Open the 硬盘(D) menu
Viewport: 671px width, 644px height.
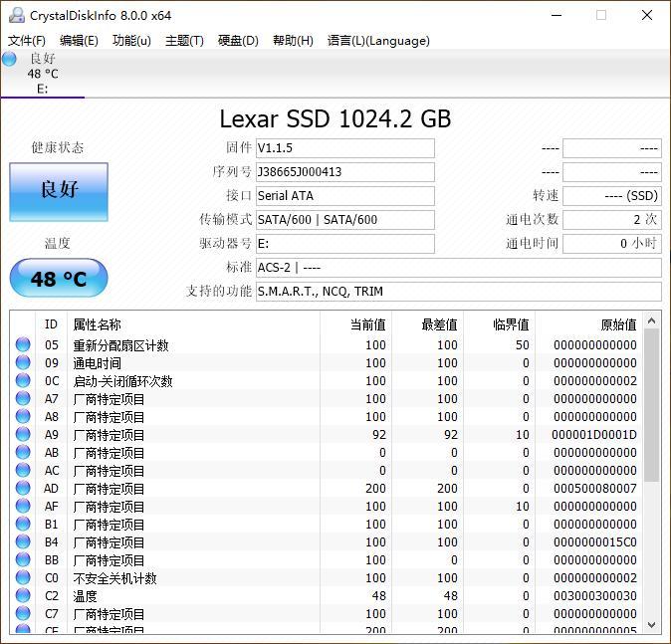(238, 41)
